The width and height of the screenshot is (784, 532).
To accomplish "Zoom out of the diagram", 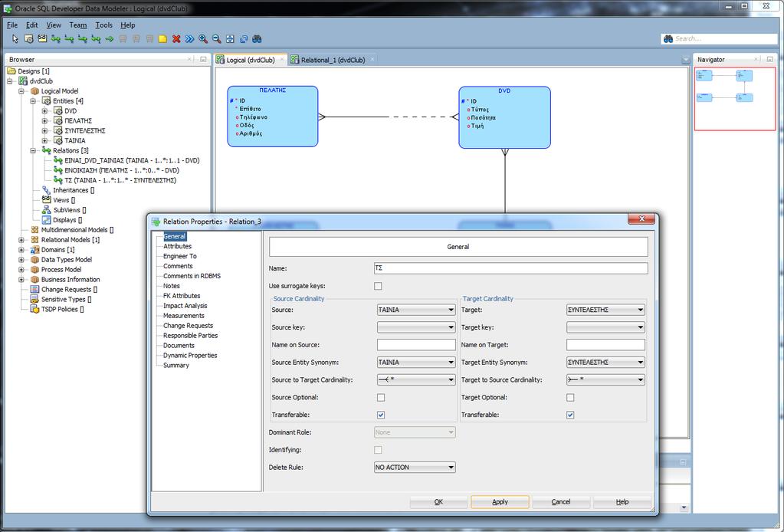I will [216, 38].
